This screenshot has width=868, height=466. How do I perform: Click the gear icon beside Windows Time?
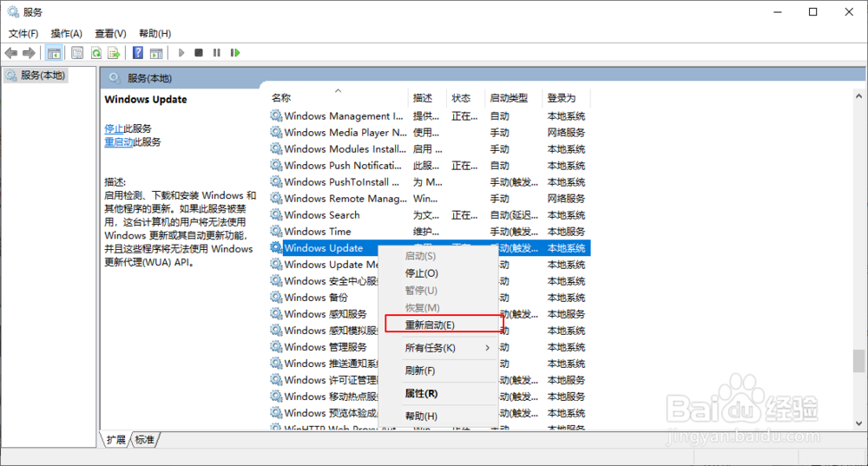pyautogui.click(x=276, y=232)
